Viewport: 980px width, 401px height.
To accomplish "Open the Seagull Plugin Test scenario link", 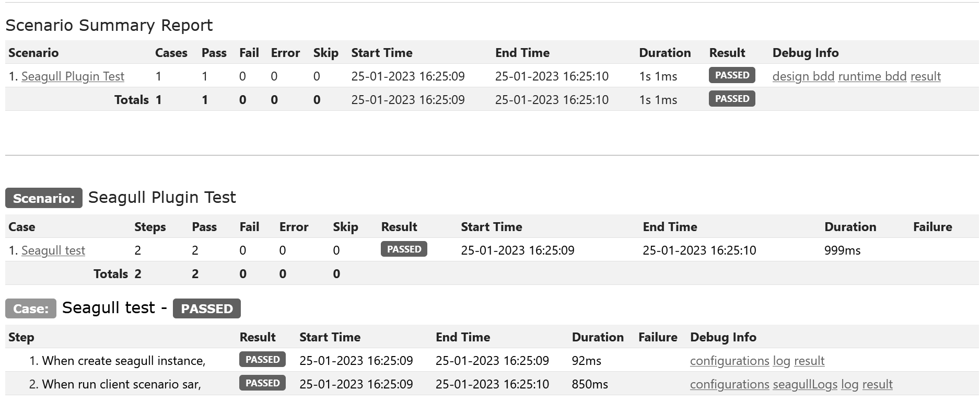I will 73,76.
